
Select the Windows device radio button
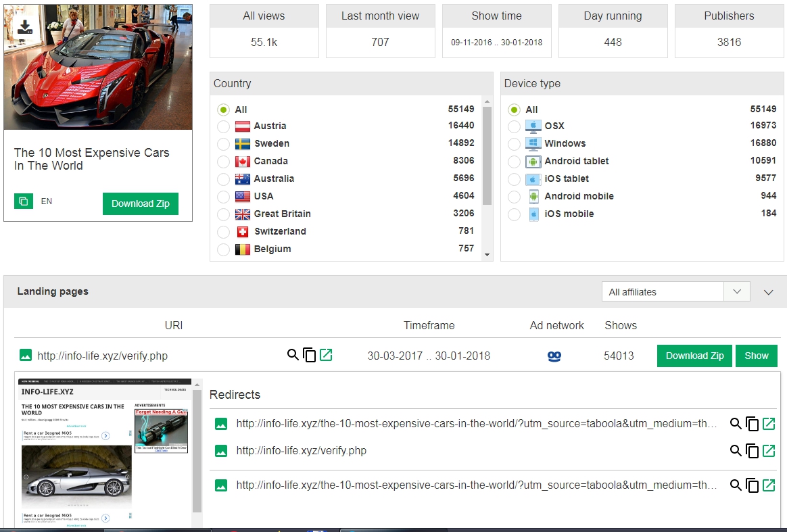[514, 144]
